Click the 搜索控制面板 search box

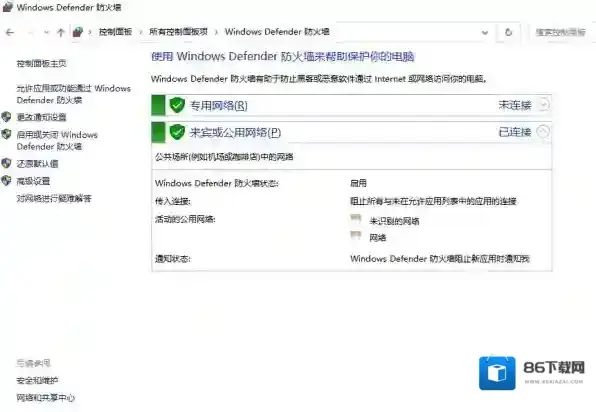pyautogui.click(x=560, y=33)
